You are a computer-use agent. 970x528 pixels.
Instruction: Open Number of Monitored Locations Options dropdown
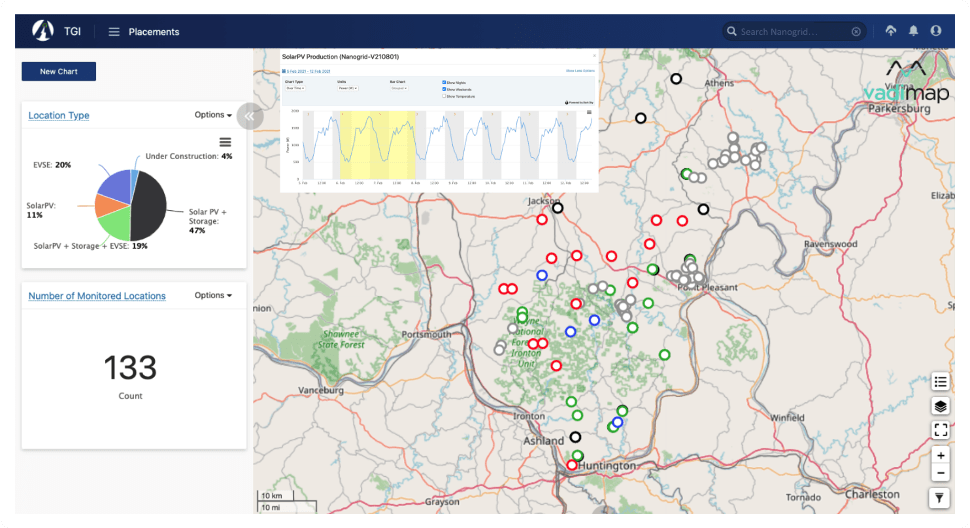pos(213,296)
